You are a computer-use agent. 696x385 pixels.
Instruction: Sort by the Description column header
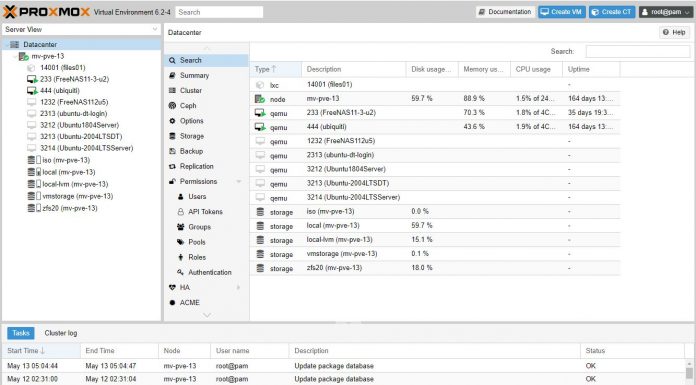(x=354, y=69)
